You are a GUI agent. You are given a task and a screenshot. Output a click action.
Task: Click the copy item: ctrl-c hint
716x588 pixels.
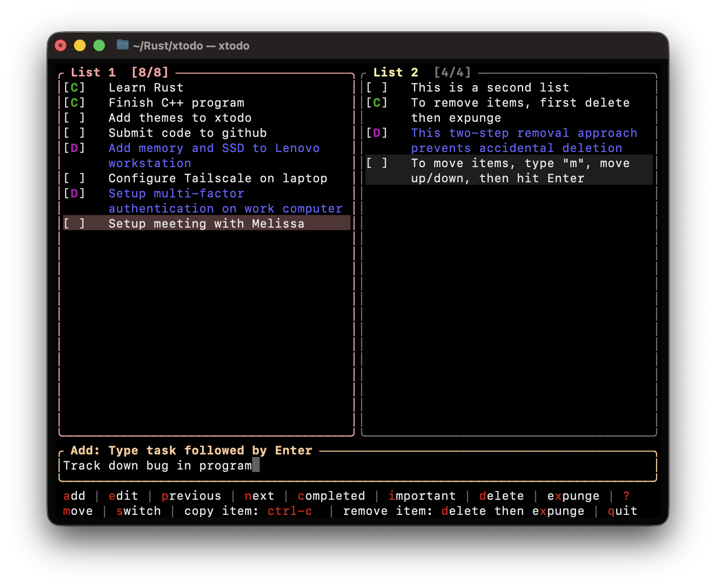[248, 511]
